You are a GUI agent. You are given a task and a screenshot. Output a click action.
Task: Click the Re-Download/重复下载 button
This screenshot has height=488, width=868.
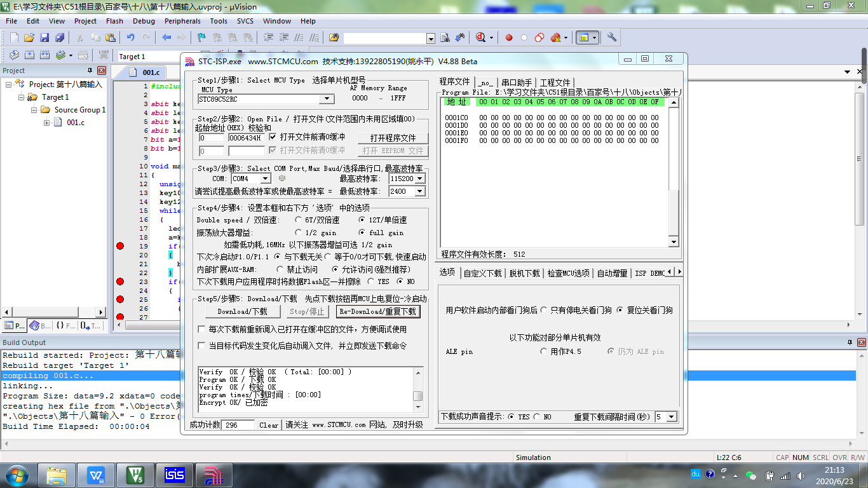(x=377, y=311)
